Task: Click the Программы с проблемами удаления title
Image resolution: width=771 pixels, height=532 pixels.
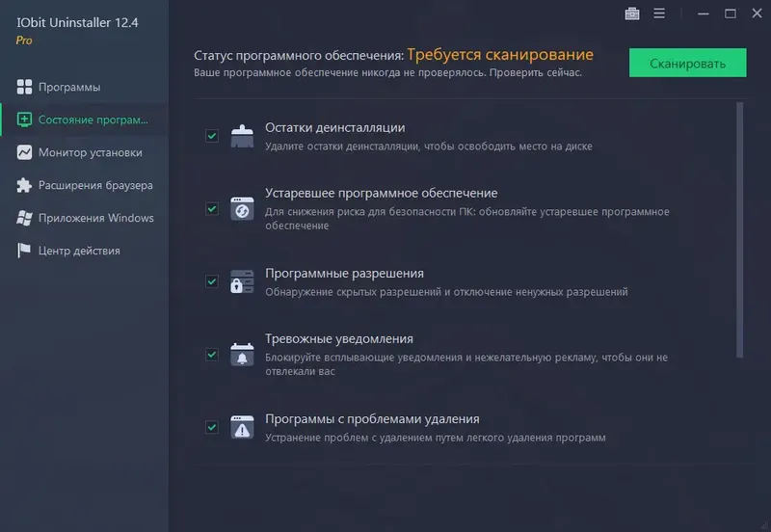Action: point(372,419)
